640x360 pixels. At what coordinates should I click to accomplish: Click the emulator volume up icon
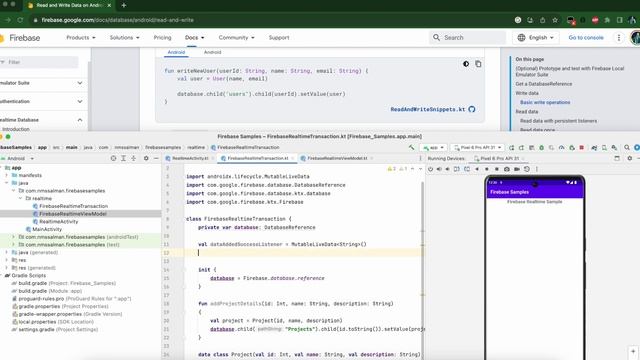[x=439, y=169]
